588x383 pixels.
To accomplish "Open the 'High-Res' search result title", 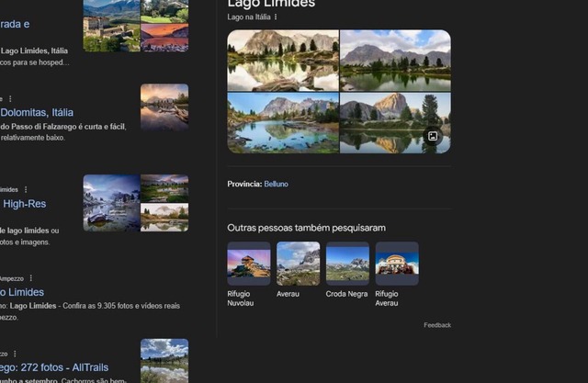I will tap(25, 204).
